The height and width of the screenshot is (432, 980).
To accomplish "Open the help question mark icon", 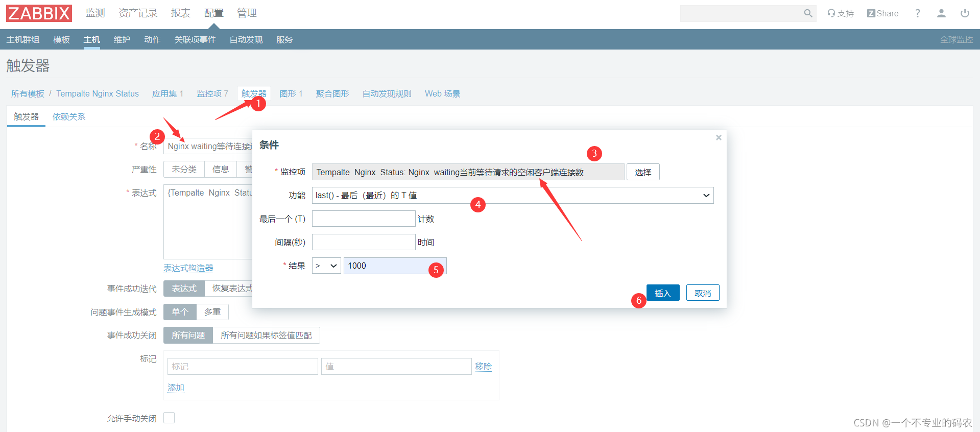I will point(918,13).
